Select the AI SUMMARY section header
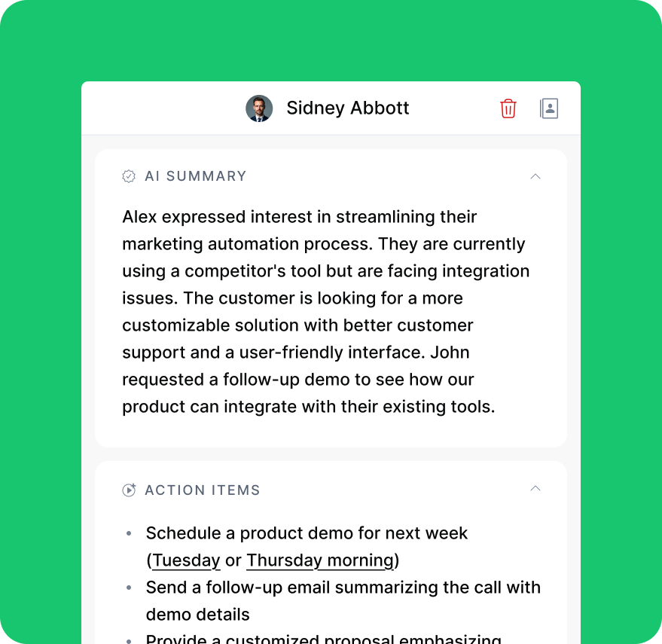 (x=196, y=175)
